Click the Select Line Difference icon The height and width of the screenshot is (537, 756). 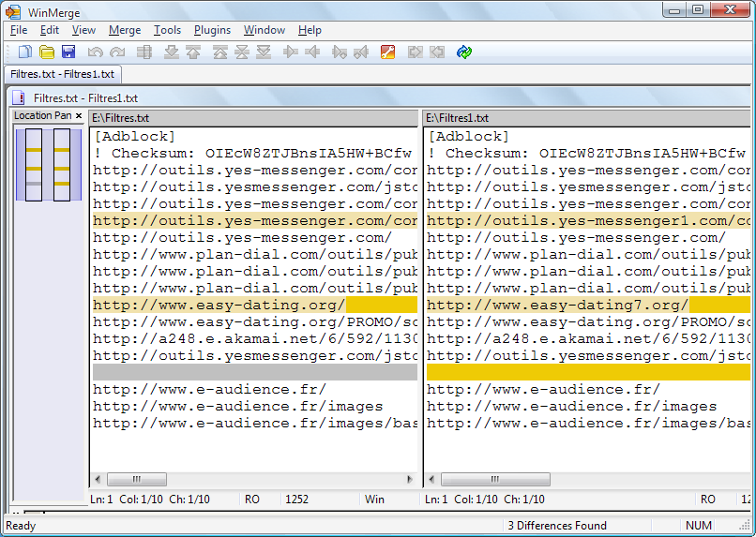(144, 52)
